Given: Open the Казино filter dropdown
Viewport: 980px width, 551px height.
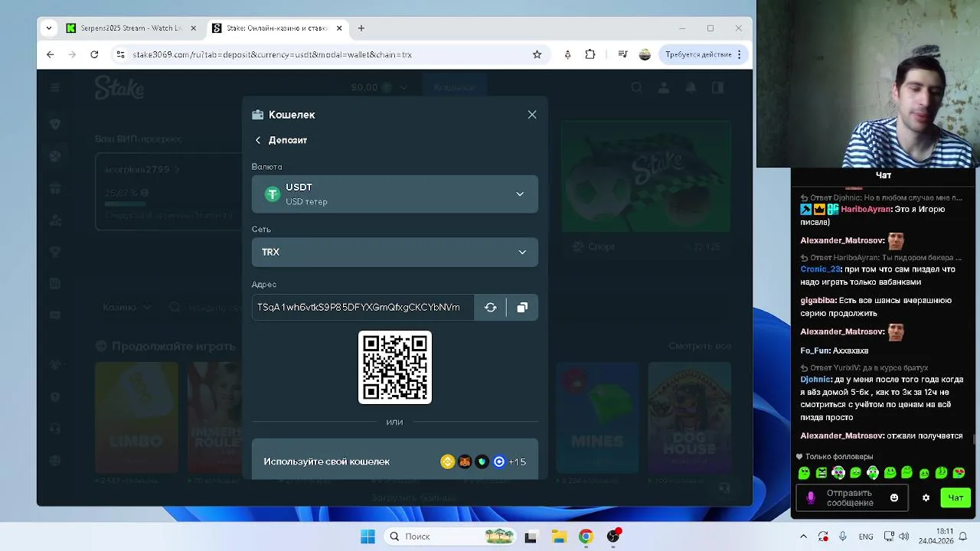Looking at the screenshot, I should (127, 307).
